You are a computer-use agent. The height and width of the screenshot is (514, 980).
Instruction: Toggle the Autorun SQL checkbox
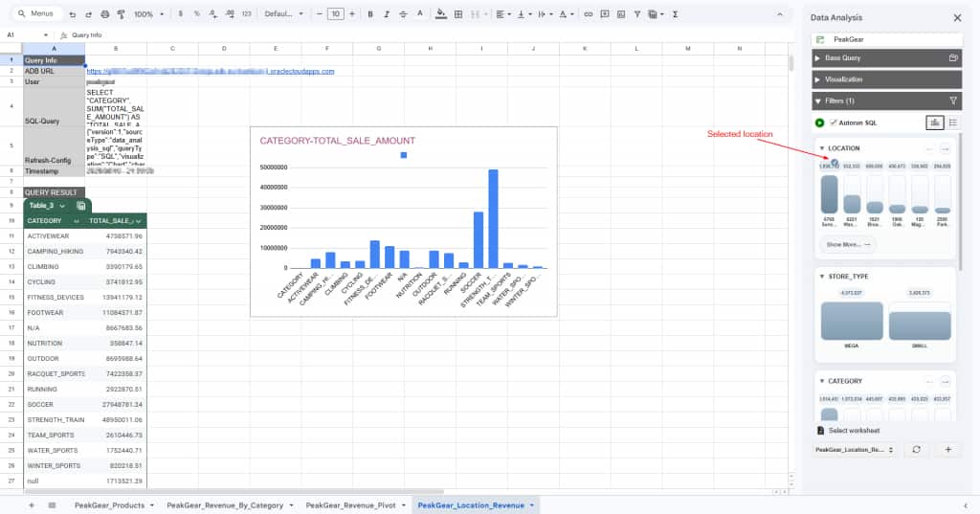(834, 123)
